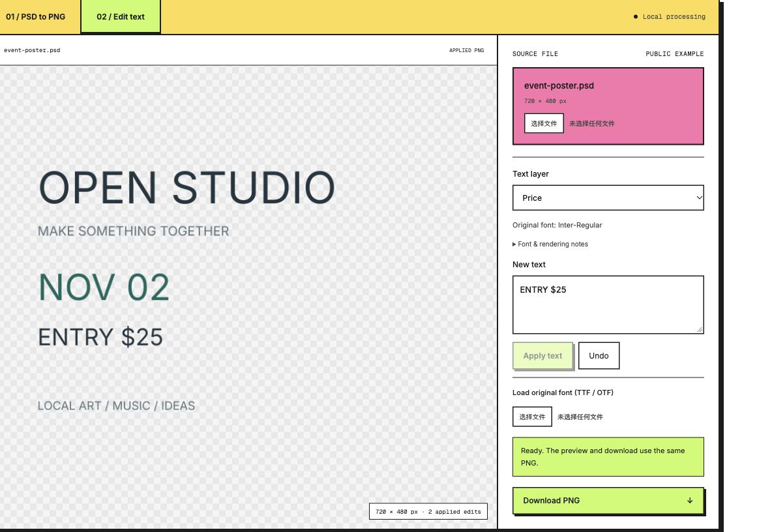Image resolution: width=772 pixels, height=532 pixels.
Task: Open the Text layer dropdown showing Price
Action: click(608, 198)
